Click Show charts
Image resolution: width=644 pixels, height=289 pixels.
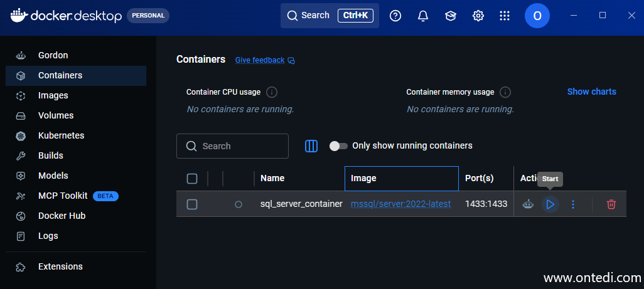[x=591, y=92]
